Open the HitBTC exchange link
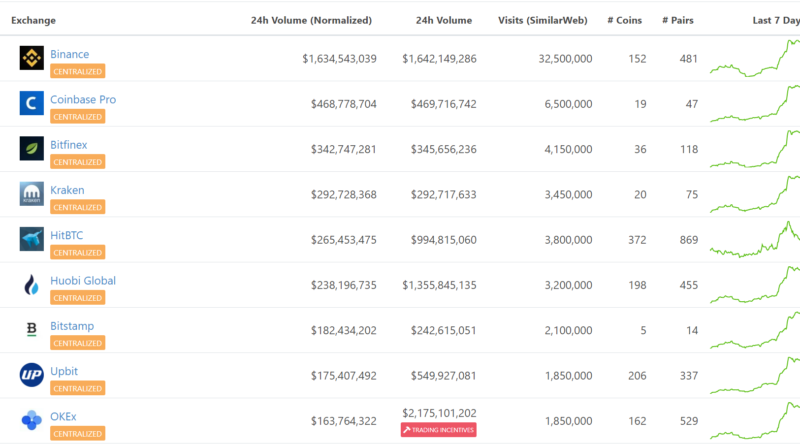 [66, 235]
